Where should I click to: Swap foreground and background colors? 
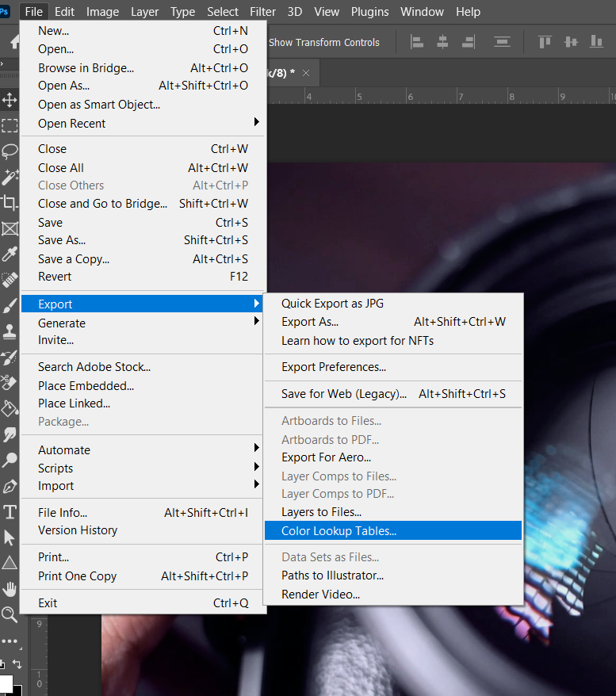click(x=17, y=664)
